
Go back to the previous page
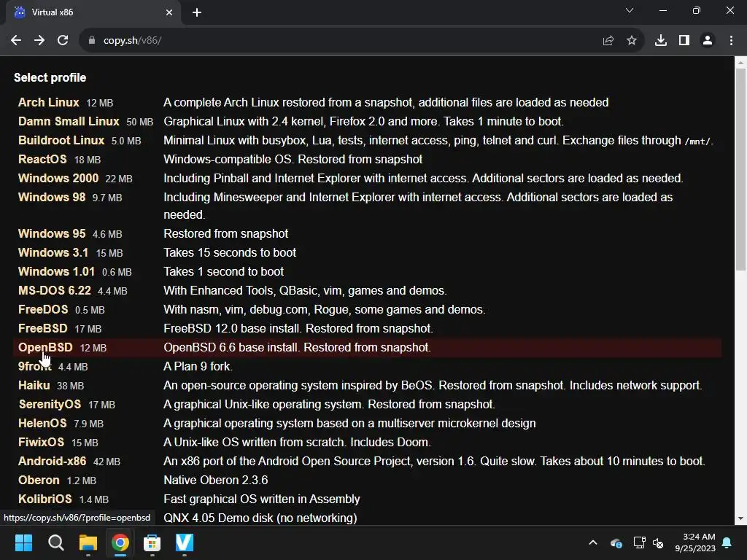pos(16,41)
